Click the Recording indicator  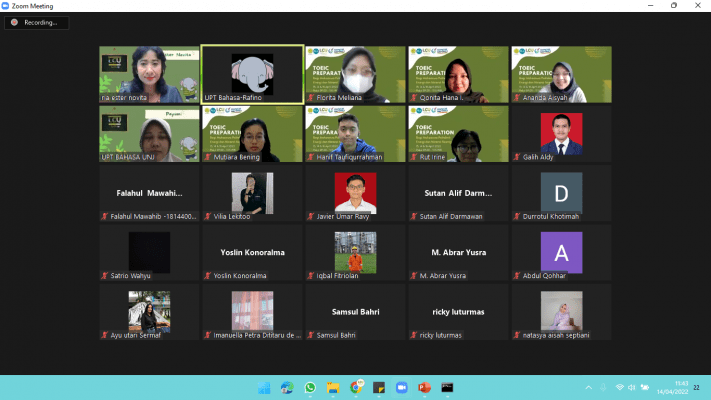35,22
